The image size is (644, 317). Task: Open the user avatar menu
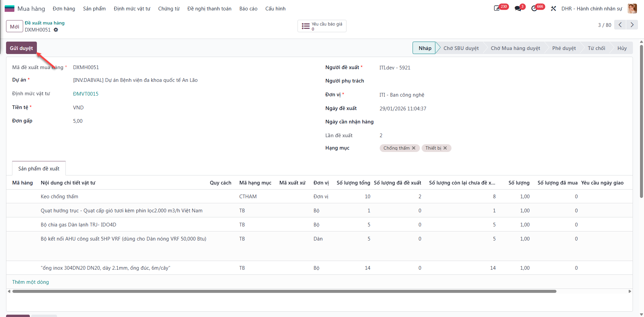pyautogui.click(x=632, y=8)
